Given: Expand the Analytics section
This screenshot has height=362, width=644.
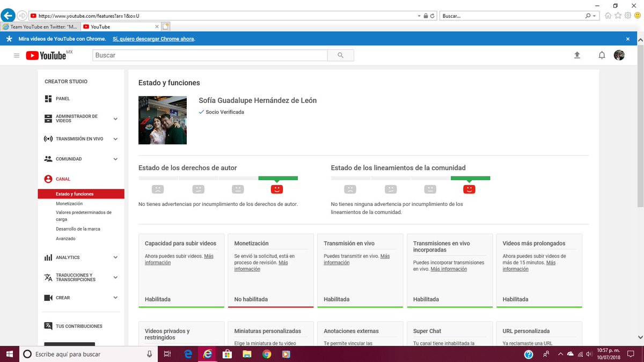Looking at the screenshot, I should (x=115, y=257).
